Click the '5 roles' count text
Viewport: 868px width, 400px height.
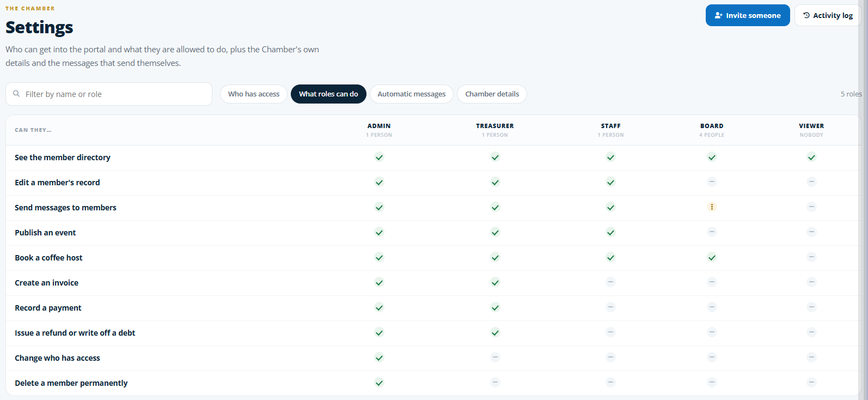point(851,94)
